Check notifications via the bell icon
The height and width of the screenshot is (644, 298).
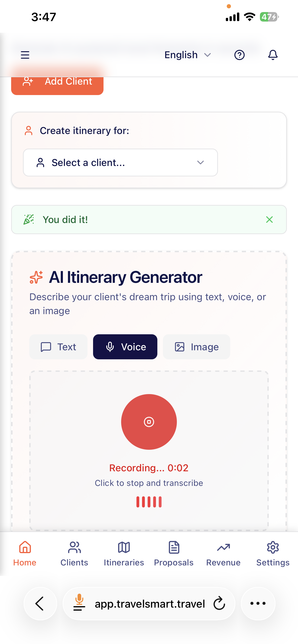pyautogui.click(x=272, y=55)
